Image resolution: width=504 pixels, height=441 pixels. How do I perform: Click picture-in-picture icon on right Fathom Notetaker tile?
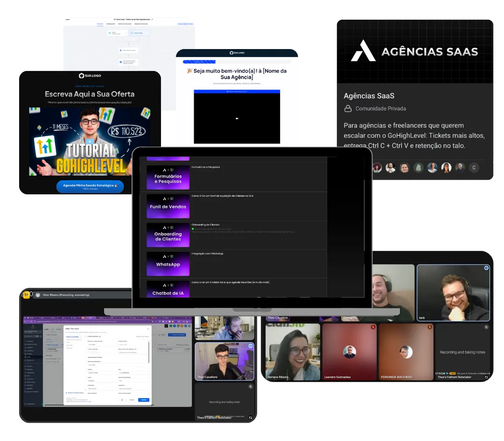(x=486, y=377)
